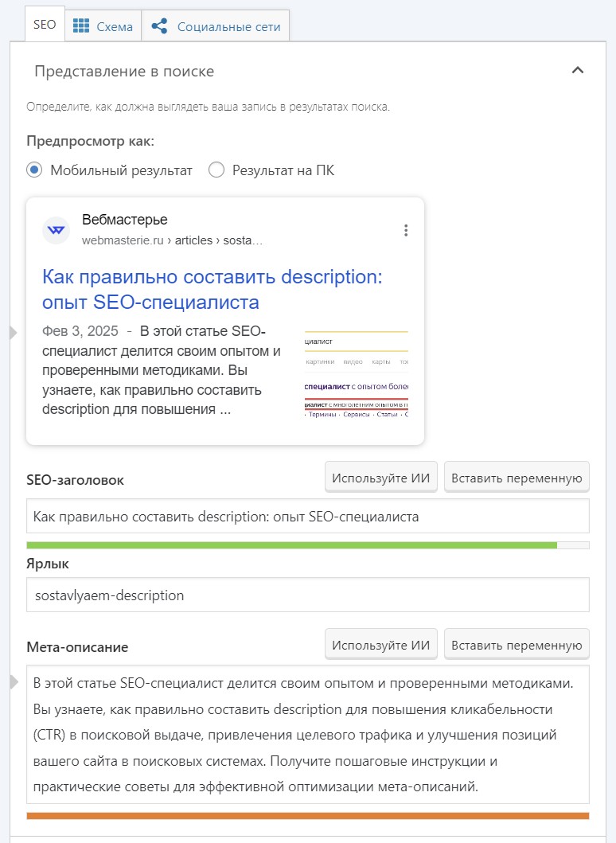Switch to the SEO tab

pyautogui.click(x=45, y=25)
